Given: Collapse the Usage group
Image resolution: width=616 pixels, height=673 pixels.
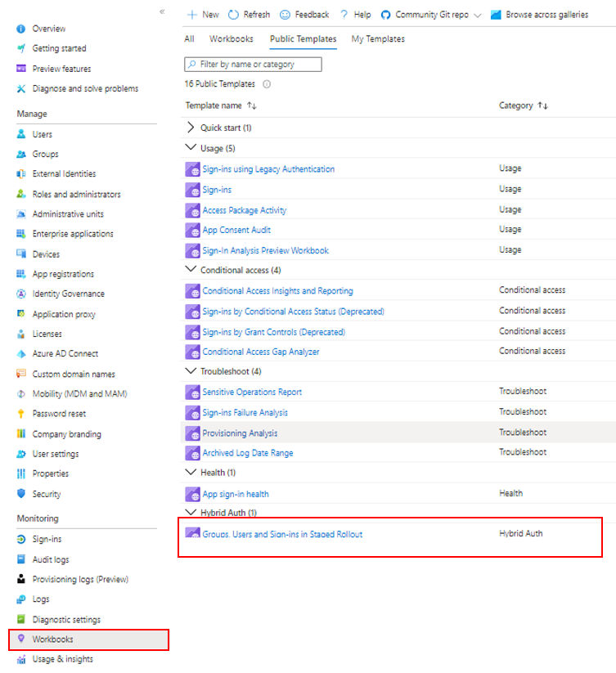Looking at the screenshot, I should [x=191, y=148].
